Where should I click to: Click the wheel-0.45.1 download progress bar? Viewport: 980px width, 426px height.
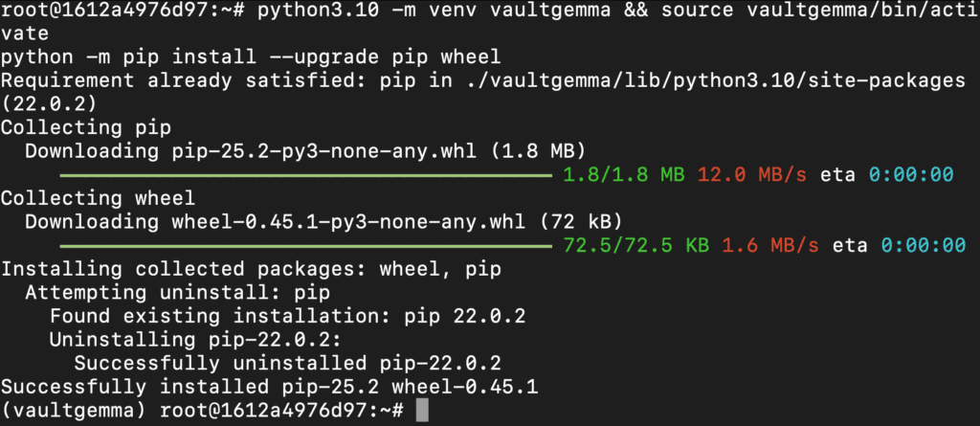coord(305,246)
